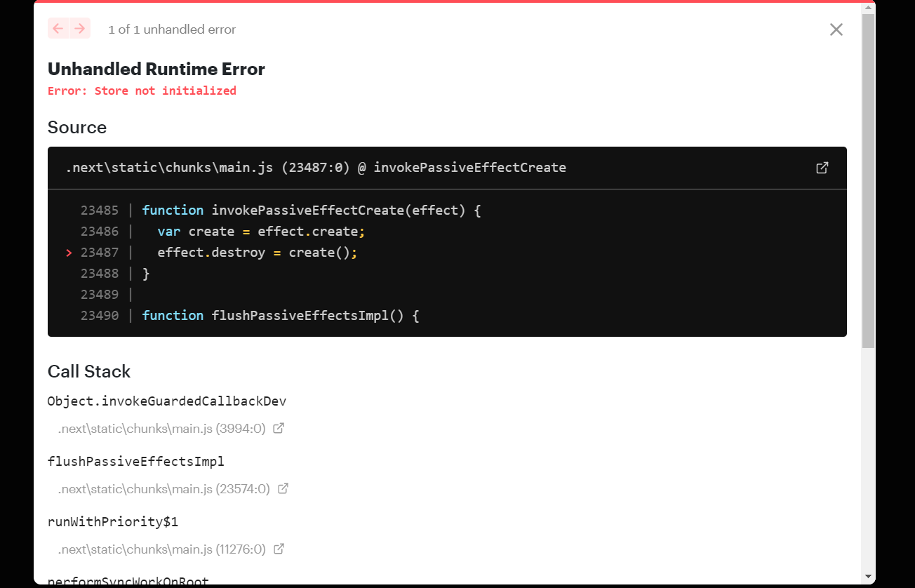Click the 'Unhandled Runtime Error' heading

coord(156,69)
